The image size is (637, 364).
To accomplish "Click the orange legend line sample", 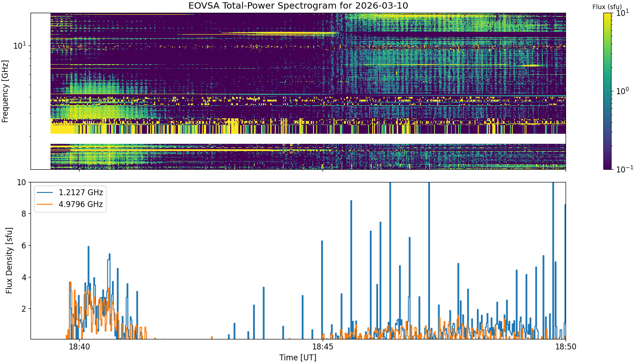I will click(x=45, y=205).
